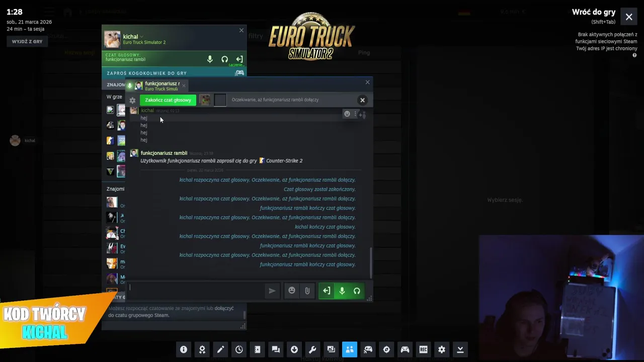Add emoji reaction to kichal's message

[347, 114]
